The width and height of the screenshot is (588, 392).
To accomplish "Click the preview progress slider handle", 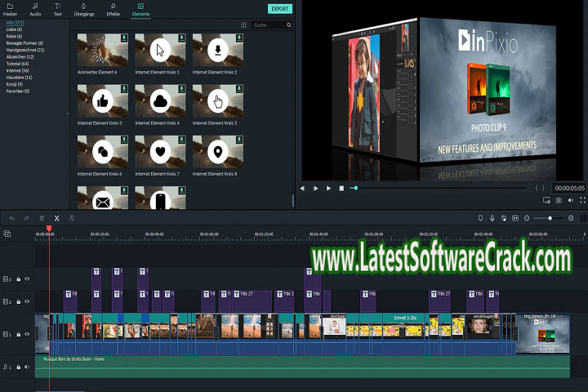I will (355, 188).
